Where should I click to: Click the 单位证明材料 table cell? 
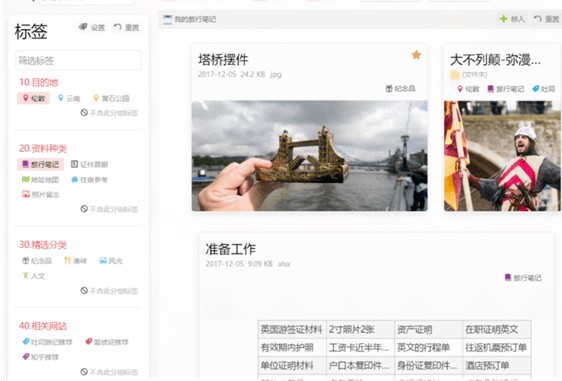292,366
